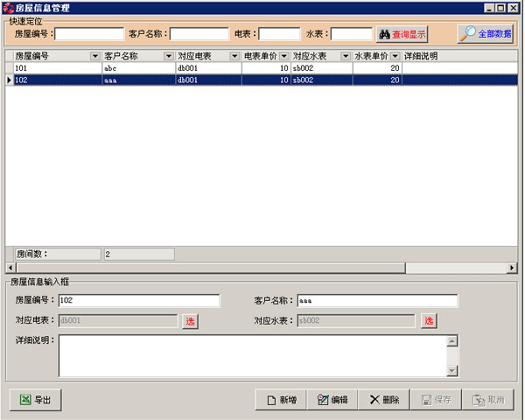Click the floppy disk icon on 保存

pos(427,400)
